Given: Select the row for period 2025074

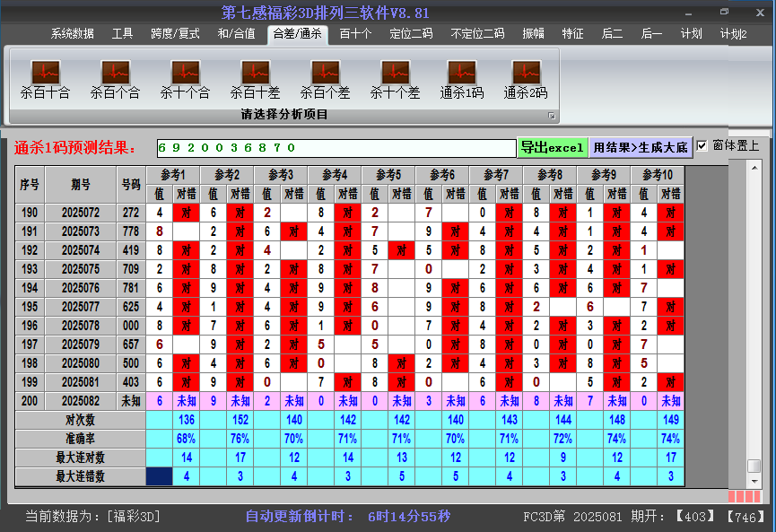Looking at the screenshot, I should [x=350, y=250].
